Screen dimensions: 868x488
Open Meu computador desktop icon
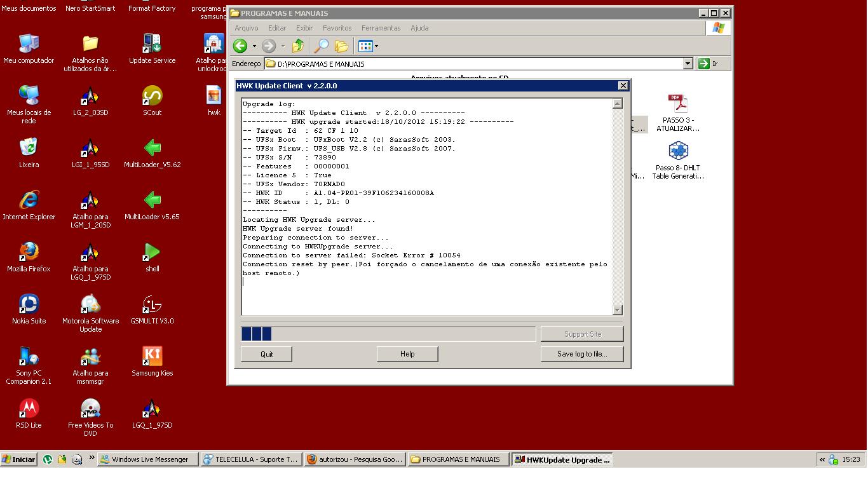(29, 49)
